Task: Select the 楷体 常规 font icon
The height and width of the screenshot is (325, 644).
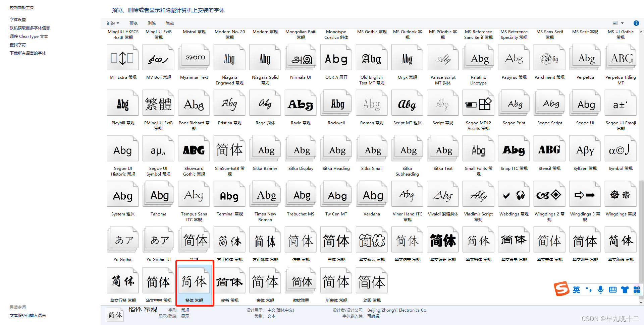Action: tap(194, 281)
